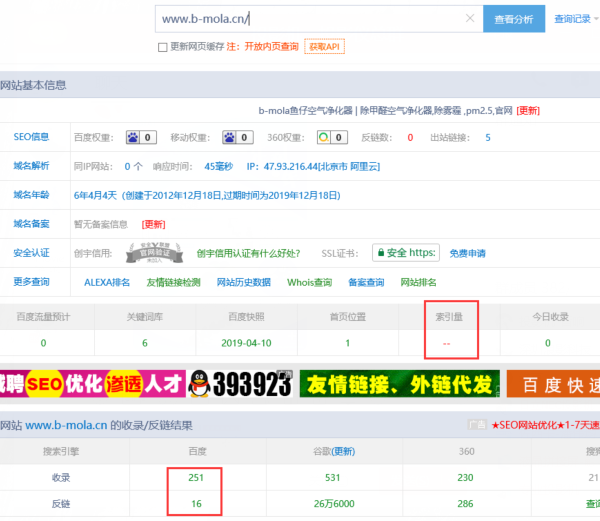Select the 更多查询 row label
Screen dimensions: 600x521
coord(31,282)
